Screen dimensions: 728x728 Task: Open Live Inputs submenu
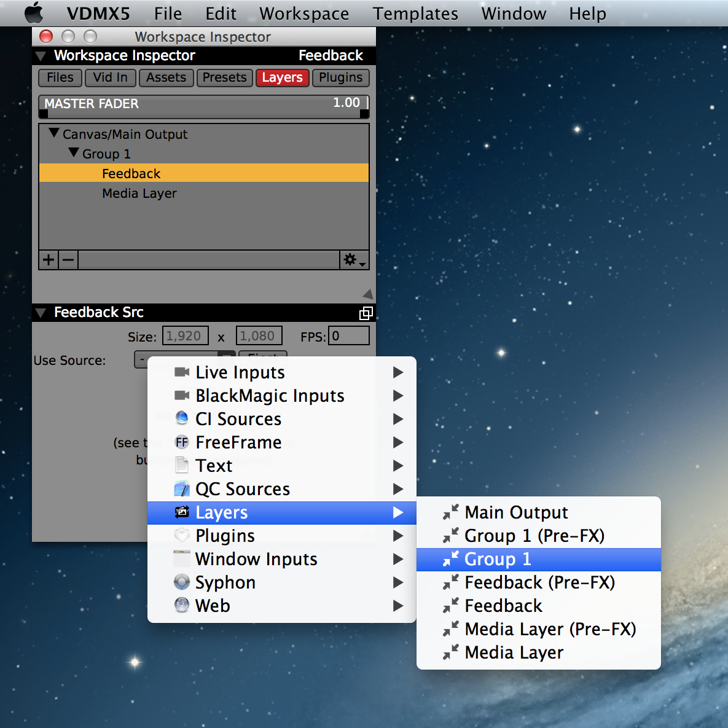tap(281, 372)
